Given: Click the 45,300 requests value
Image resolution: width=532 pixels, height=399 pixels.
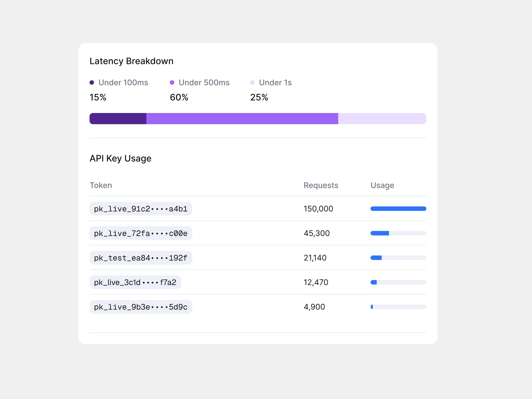Looking at the screenshot, I should point(317,233).
